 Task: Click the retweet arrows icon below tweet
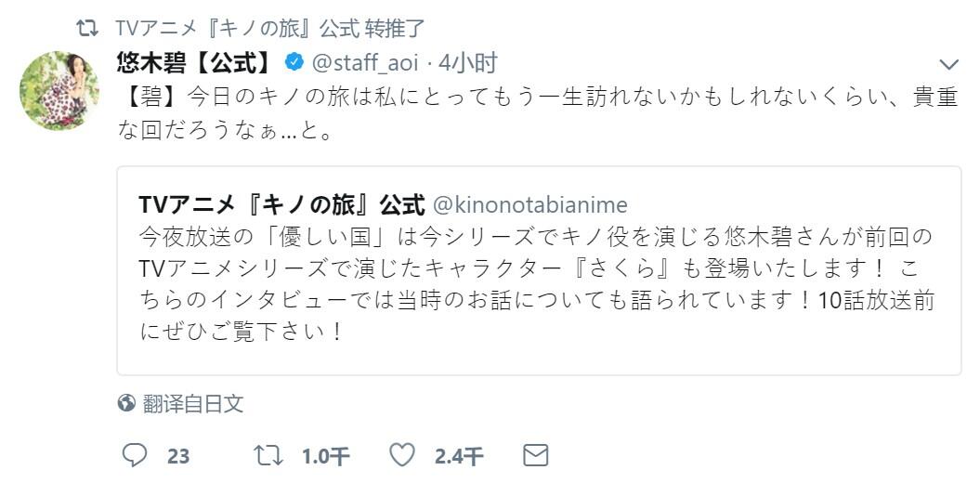(x=268, y=455)
